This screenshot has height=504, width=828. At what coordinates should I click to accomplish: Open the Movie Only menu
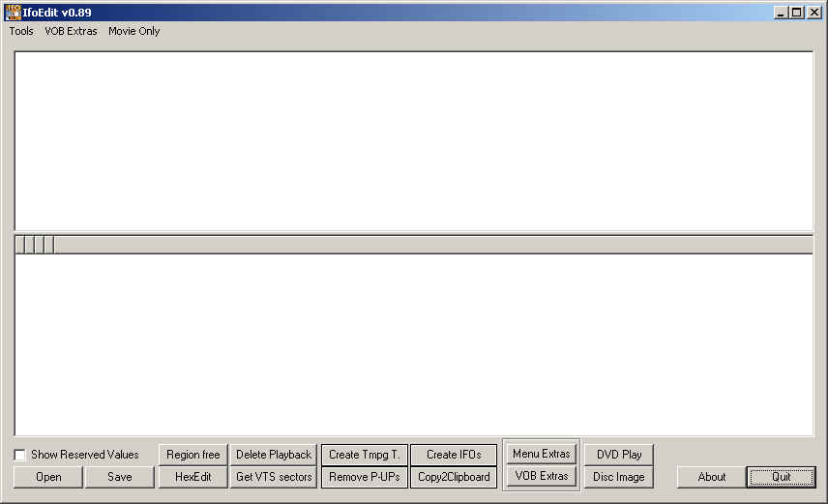(x=134, y=31)
